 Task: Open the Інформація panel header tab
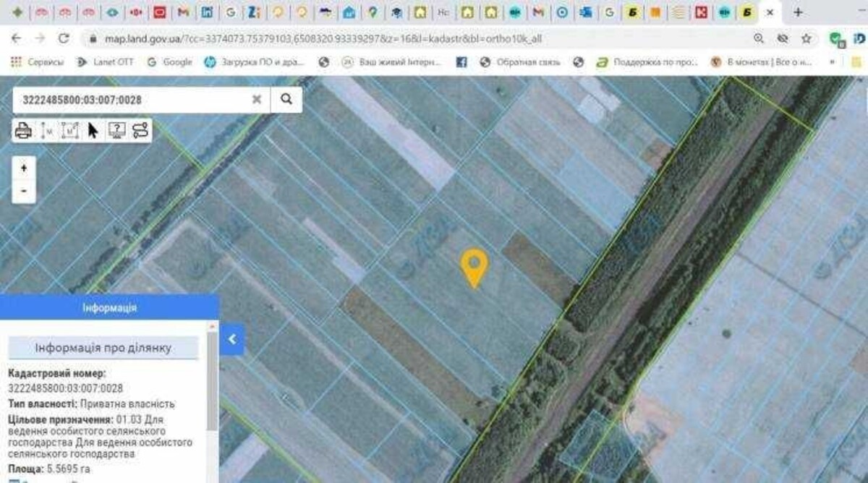pos(109,307)
